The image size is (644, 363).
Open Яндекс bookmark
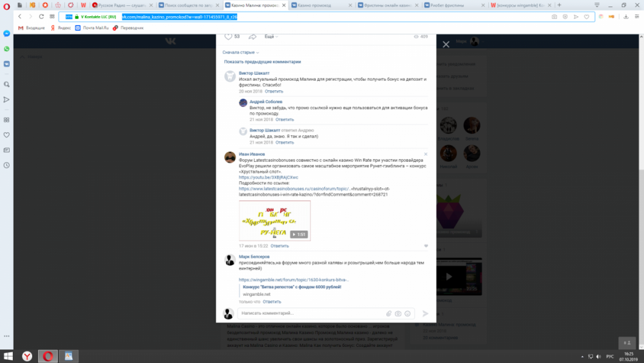click(x=61, y=28)
